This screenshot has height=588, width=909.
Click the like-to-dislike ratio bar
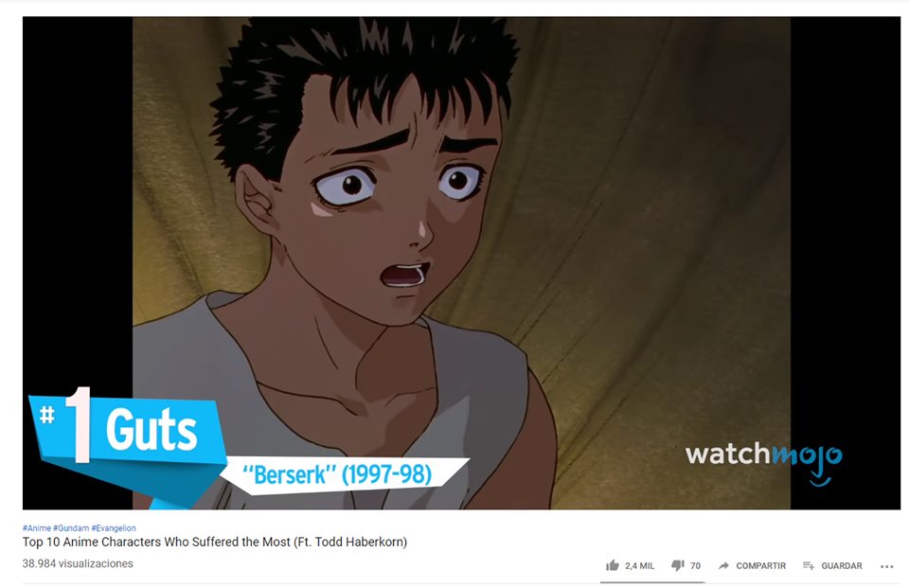[652, 581]
